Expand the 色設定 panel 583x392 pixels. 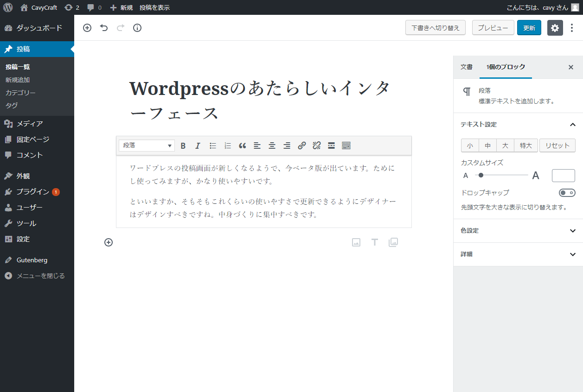[x=518, y=231]
